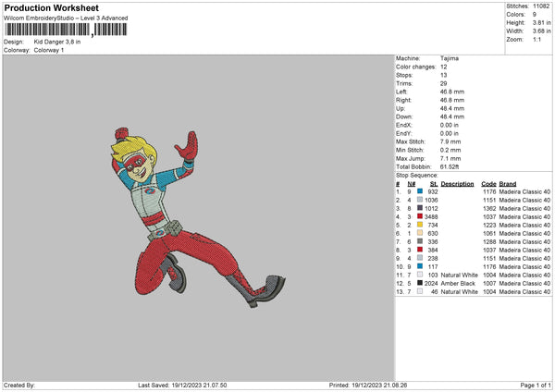Select the Max Jump value '7.1 mm'

(x=450, y=158)
